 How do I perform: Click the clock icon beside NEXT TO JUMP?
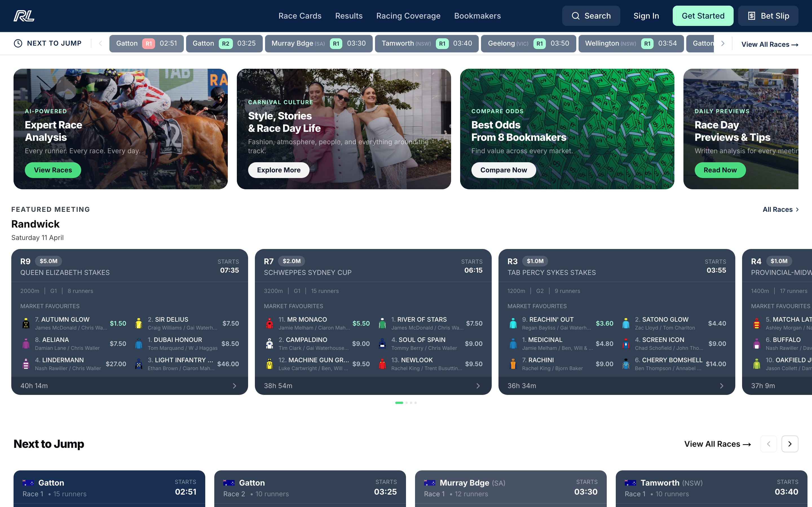pyautogui.click(x=18, y=43)
